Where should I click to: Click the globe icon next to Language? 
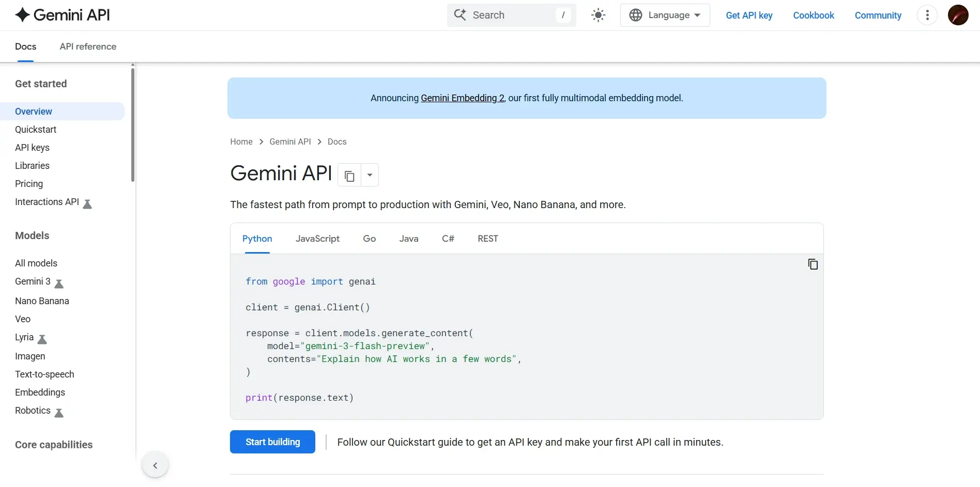pos(636,15)
